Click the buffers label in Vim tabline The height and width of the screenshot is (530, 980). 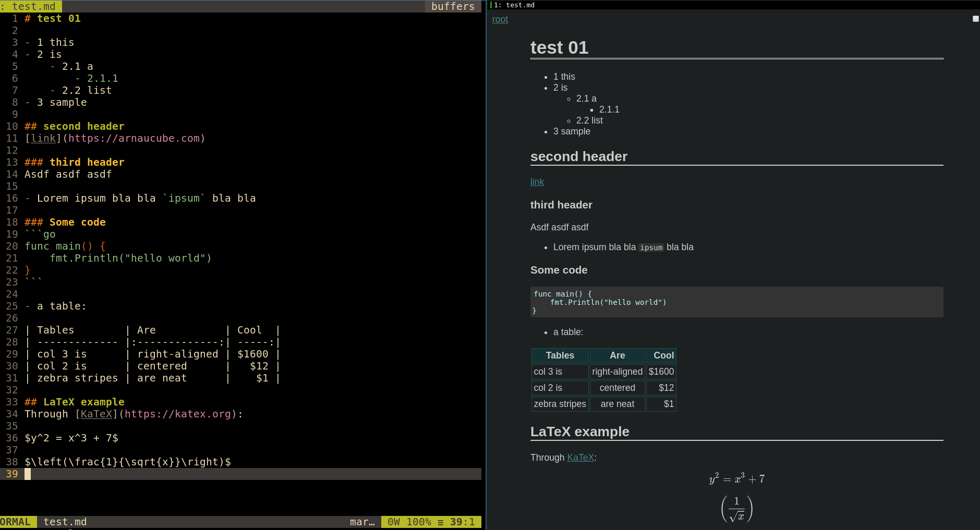coord(453,6)
